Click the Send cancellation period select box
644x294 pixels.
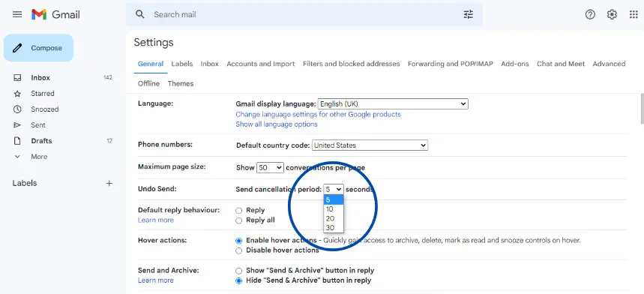[x=334, y=189]
